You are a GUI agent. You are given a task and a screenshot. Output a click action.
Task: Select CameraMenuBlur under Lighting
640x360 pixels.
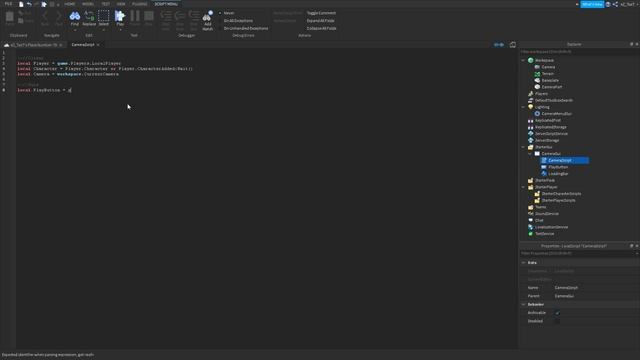556,114
